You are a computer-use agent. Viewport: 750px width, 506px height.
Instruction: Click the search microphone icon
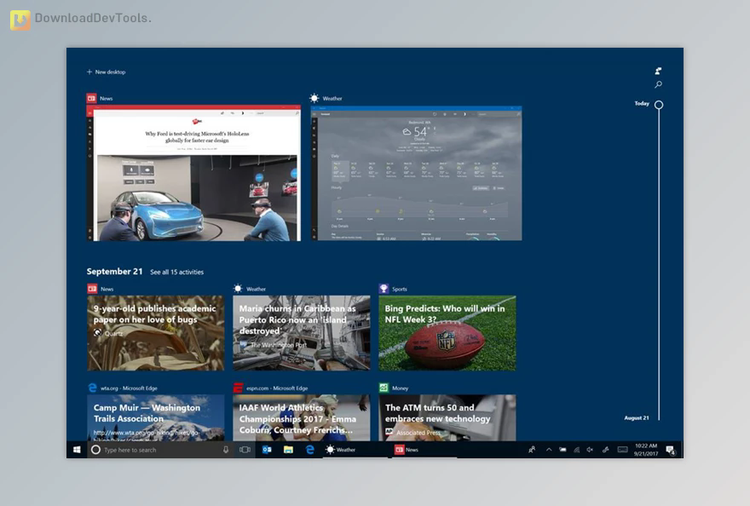(225, 450)
